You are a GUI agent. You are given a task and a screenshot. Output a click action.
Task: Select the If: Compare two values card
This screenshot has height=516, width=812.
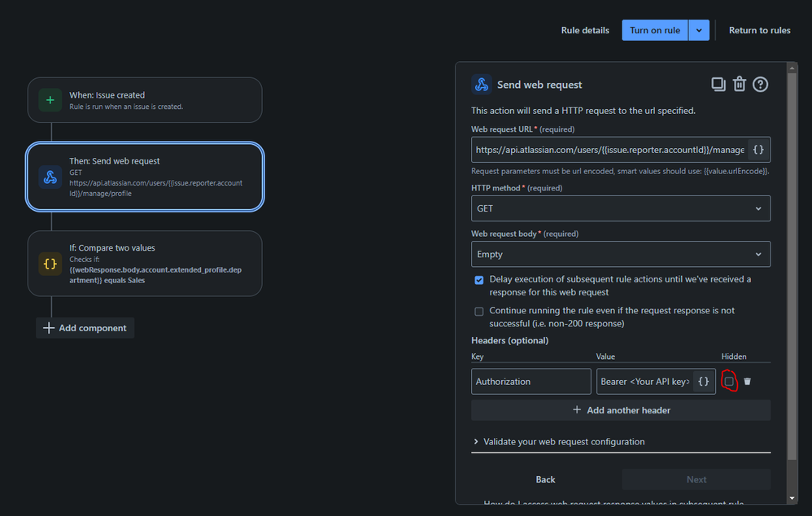click(x=145, y=264)
